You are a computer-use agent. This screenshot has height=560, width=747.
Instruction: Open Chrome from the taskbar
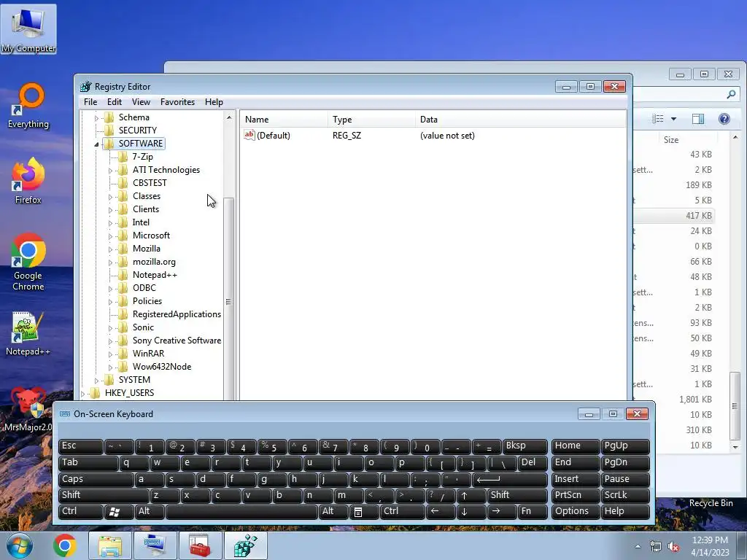pos(65,545)
